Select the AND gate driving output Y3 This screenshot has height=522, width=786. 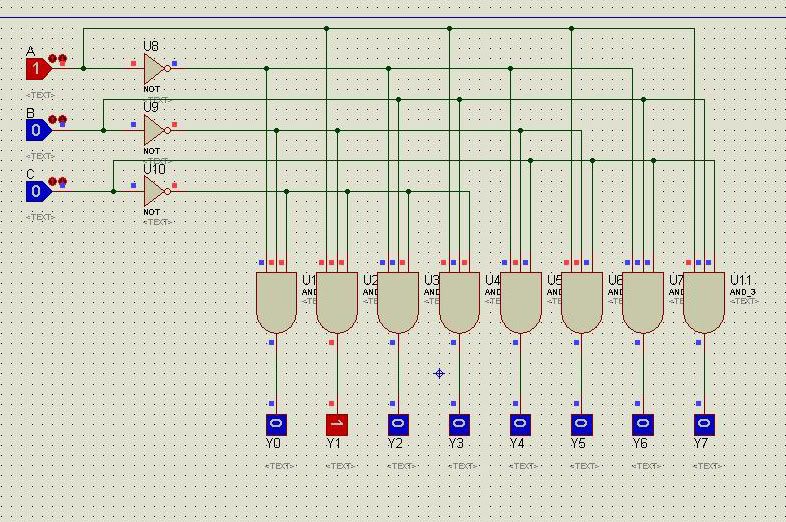[459, 302]
